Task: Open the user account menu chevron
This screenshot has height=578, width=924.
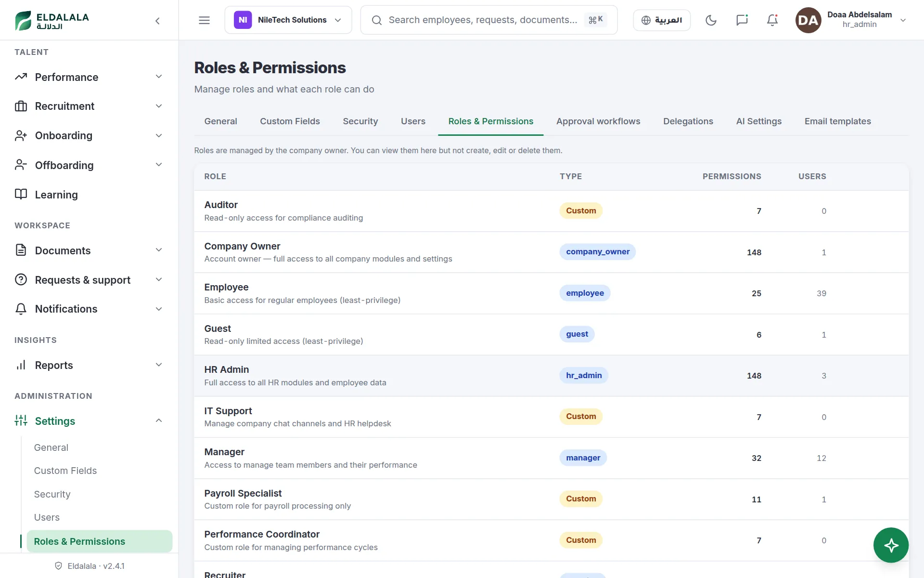Action: click(x=903, y=20)
